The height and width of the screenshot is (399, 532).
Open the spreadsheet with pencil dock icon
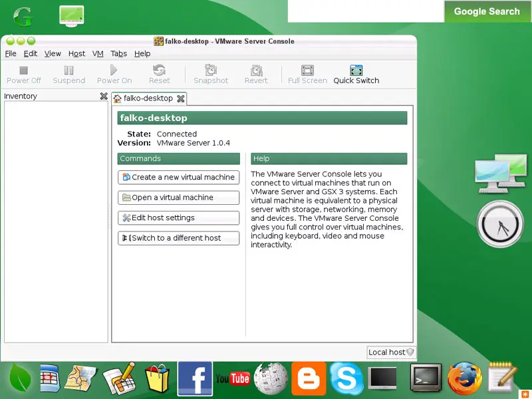pyautogui.click(x=120, y=379)
